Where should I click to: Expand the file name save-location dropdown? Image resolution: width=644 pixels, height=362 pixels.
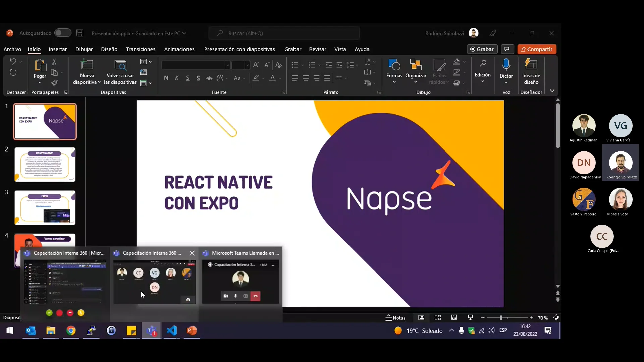(x=184, y=33)
